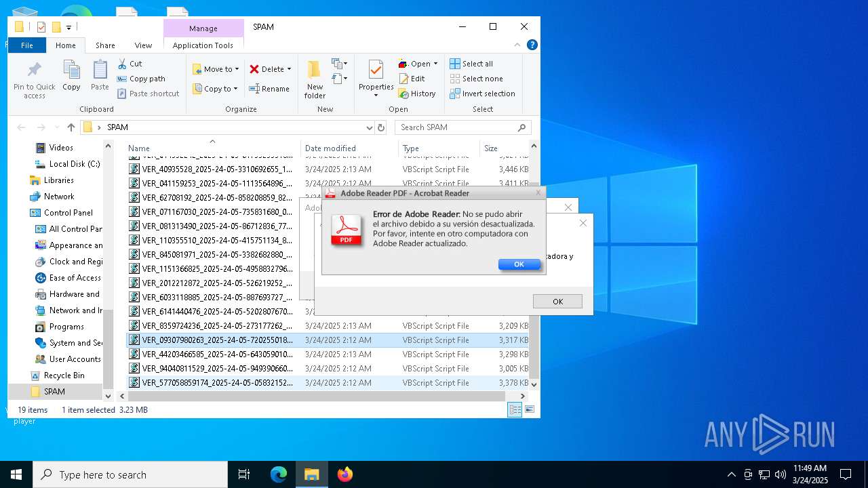Click Edit in Open group
The image size is (868, 488).
pyautogui.click(x=412, y=79)
